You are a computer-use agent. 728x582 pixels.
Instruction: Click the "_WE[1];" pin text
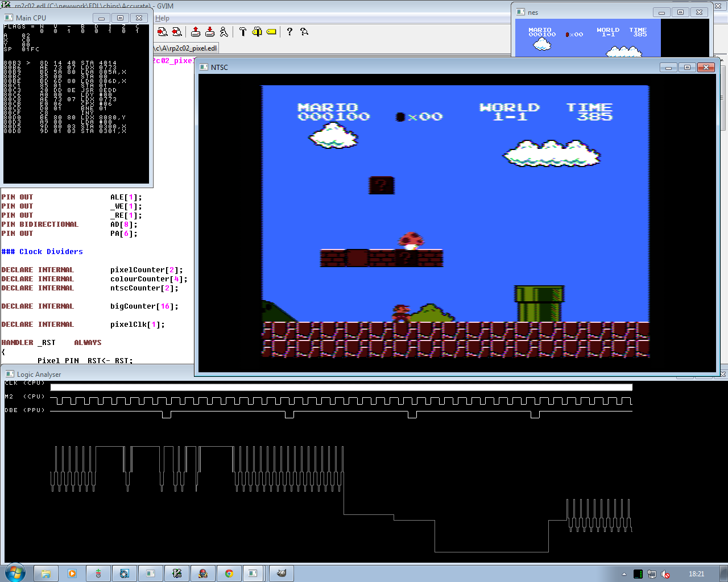pyautogui.click(x=126, y=206)
